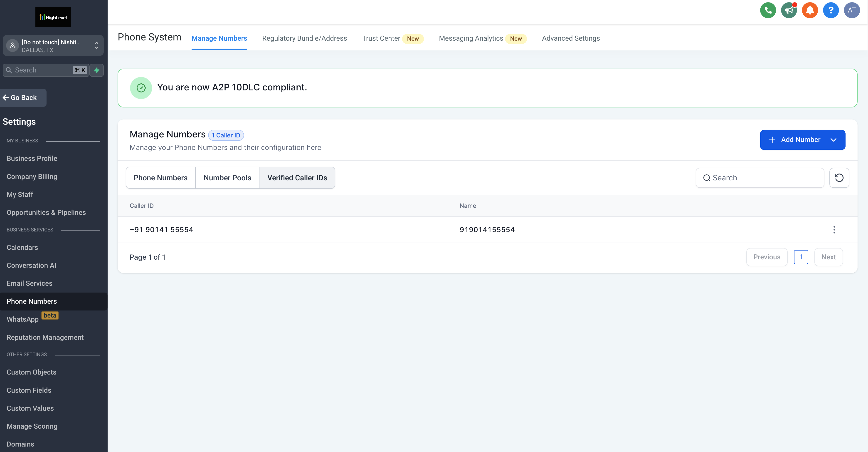
Task: Expand the account switcher dropdown
Action: (x=97, y=45)
